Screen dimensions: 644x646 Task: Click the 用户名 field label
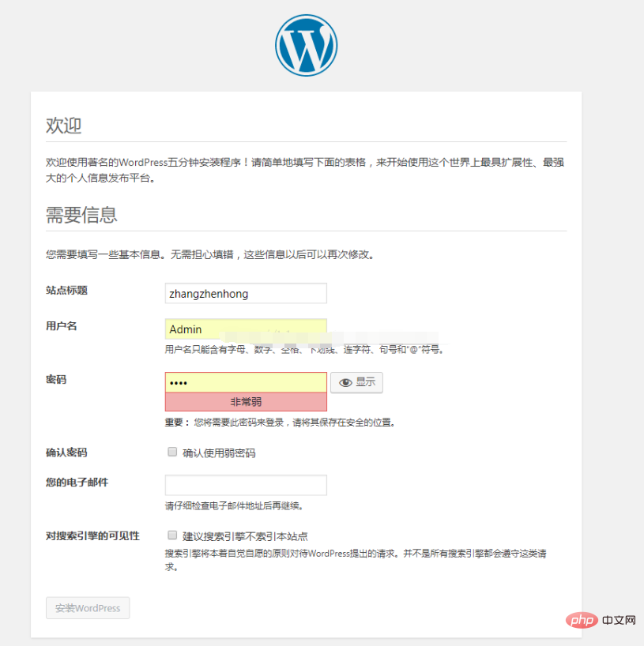pos(61,326)
